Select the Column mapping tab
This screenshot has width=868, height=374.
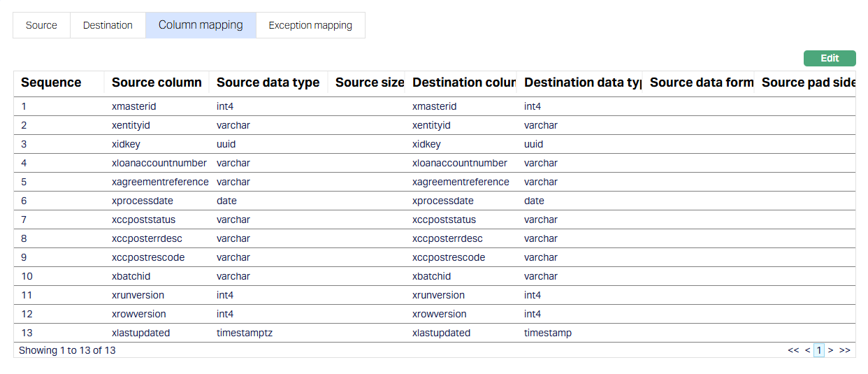pos(201,25)
